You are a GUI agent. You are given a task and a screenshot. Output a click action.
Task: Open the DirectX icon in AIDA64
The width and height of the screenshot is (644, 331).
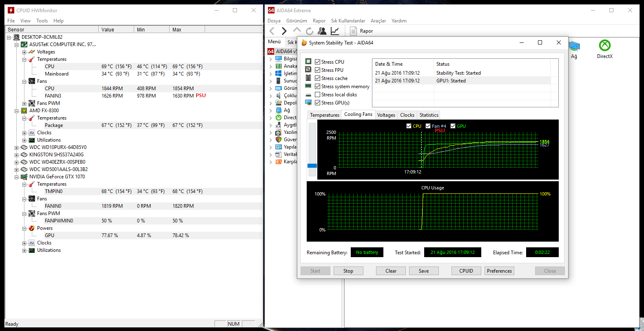(x=605, y=45)
